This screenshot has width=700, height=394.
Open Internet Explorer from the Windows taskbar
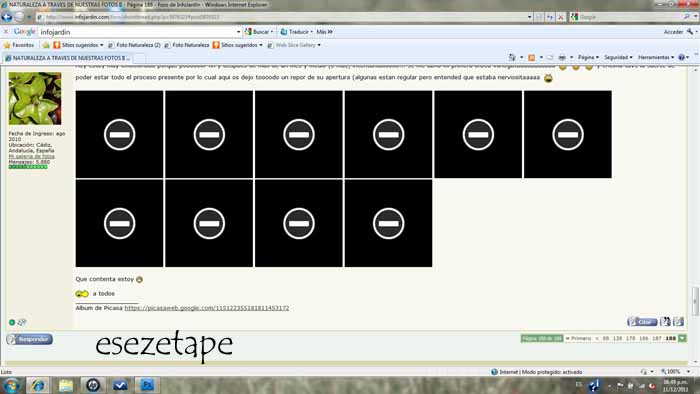tap(38, 385)
